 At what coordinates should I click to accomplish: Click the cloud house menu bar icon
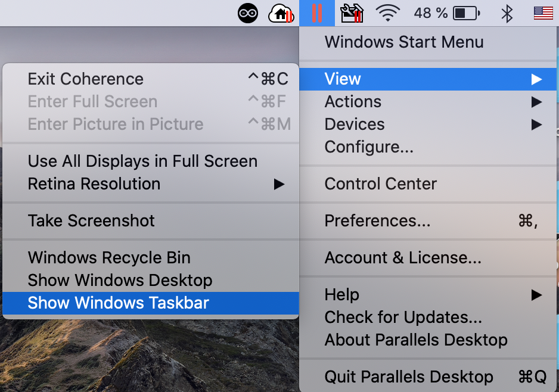[x=281, y=14]
